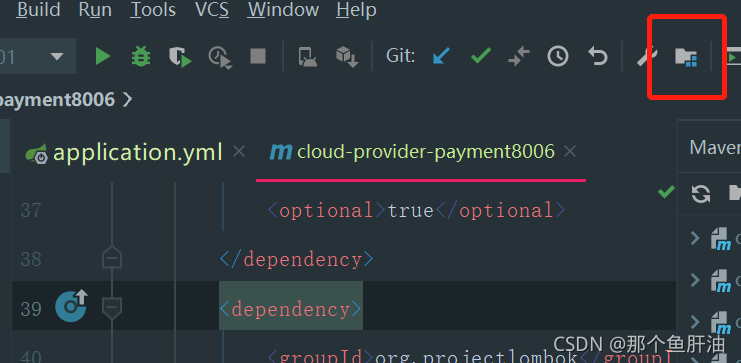This screenshot has width=741, height=363.
Task: Run with Coverage icon
Action: click(180, 57)
